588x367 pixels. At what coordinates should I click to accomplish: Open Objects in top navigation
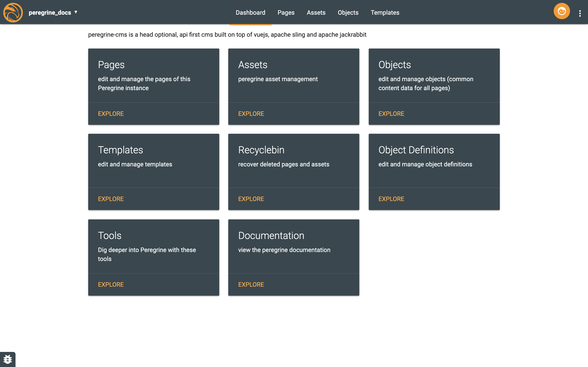(x=348, y=13)
